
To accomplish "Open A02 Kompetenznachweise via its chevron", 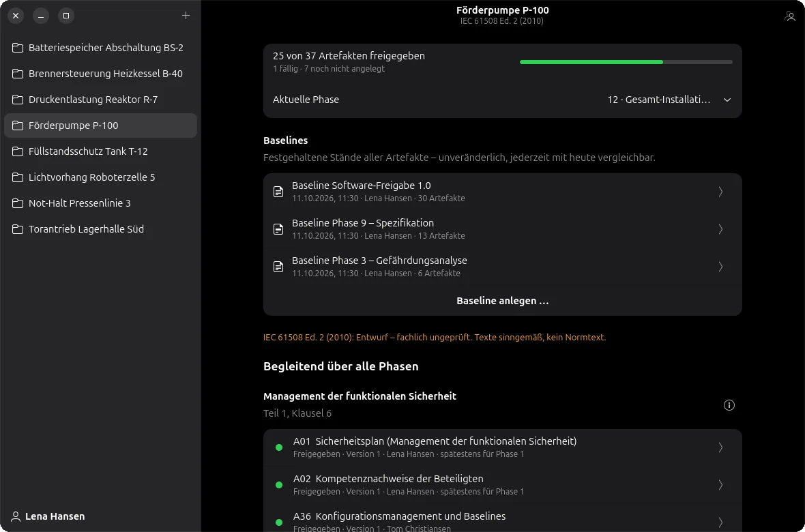I will pyautogui.click(x=720, y=485).
